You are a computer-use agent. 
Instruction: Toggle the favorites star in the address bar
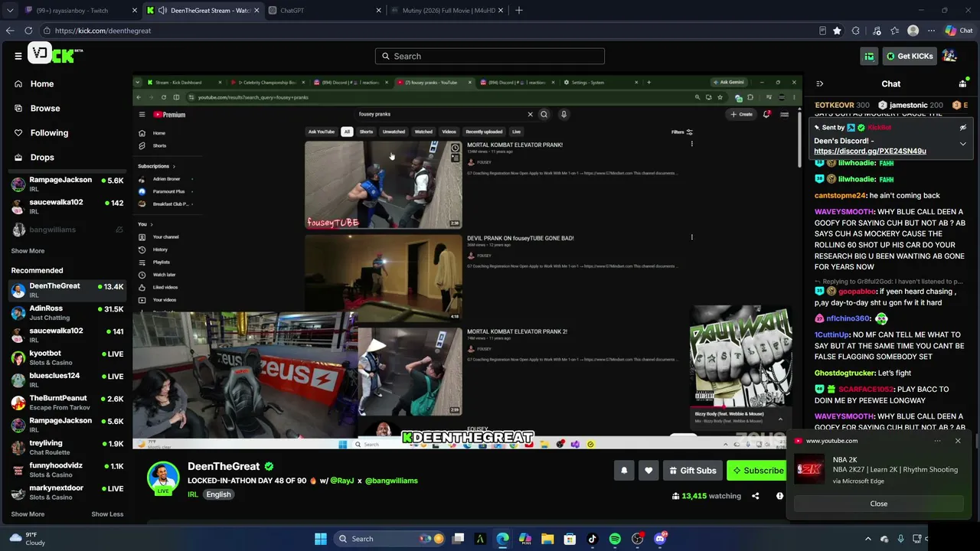[x=837, y=31]
